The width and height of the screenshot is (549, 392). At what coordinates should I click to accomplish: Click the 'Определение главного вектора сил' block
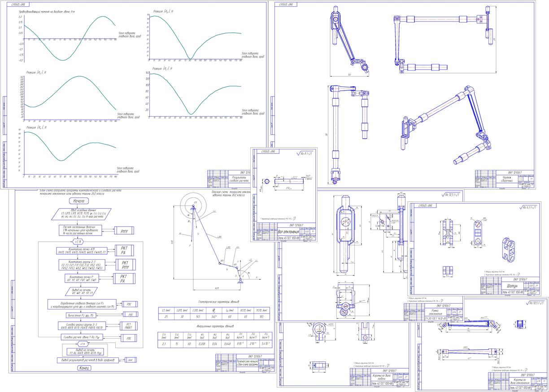(82, 304)
